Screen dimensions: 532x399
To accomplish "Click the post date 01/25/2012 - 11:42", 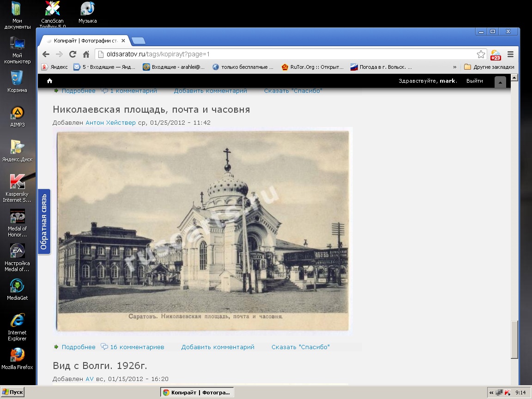I will point(180,122).
